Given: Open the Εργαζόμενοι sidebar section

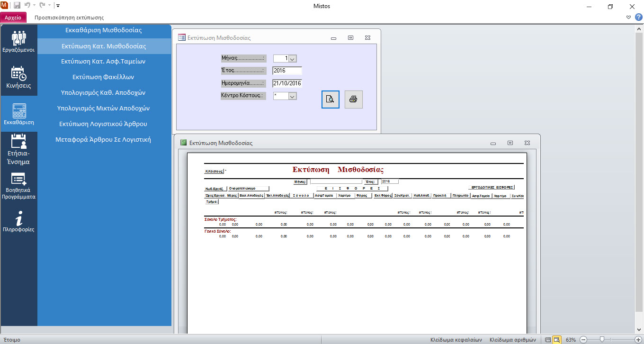Looking at the screenshot, I should click(x=18, y=42).
